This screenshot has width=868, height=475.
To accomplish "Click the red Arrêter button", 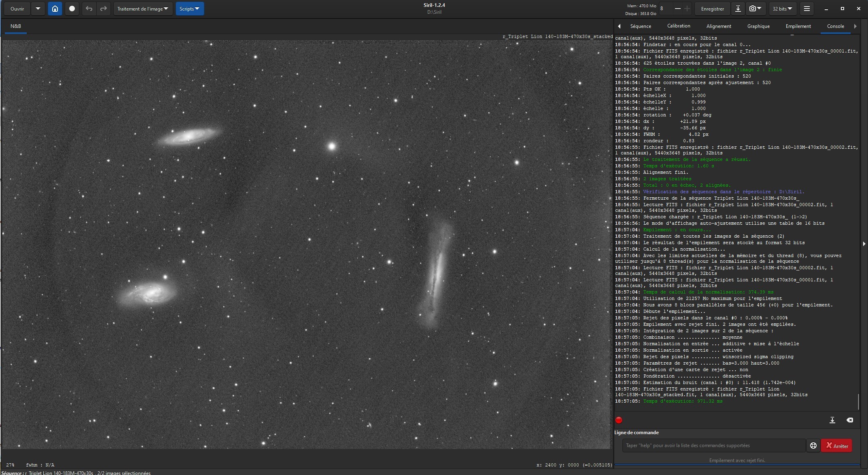I will click(836, 445).
